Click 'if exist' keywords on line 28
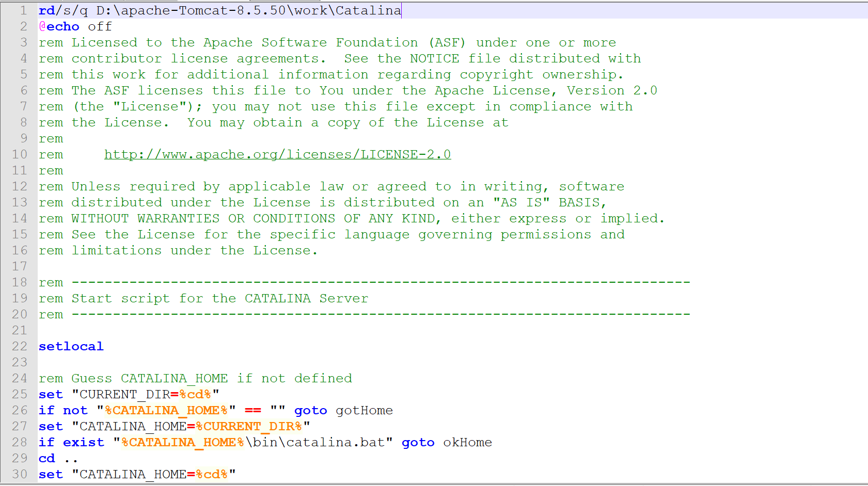The height and width of the screenshot is (486, 868). pyautogui.click(x=71, y=442)
